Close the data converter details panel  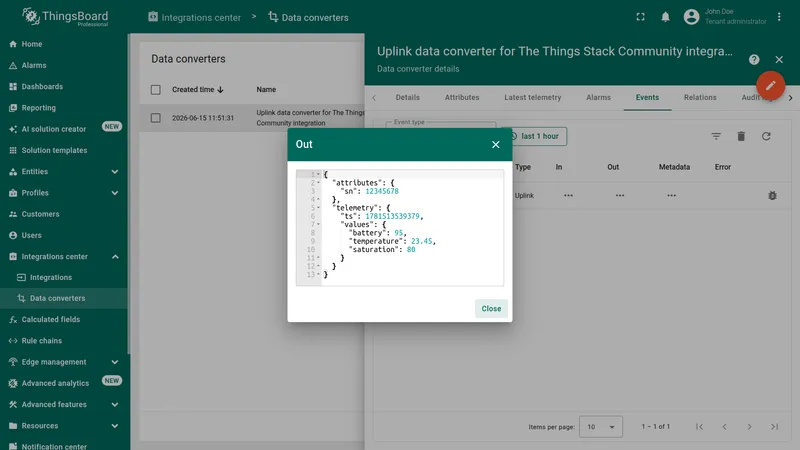click(779, 60)
